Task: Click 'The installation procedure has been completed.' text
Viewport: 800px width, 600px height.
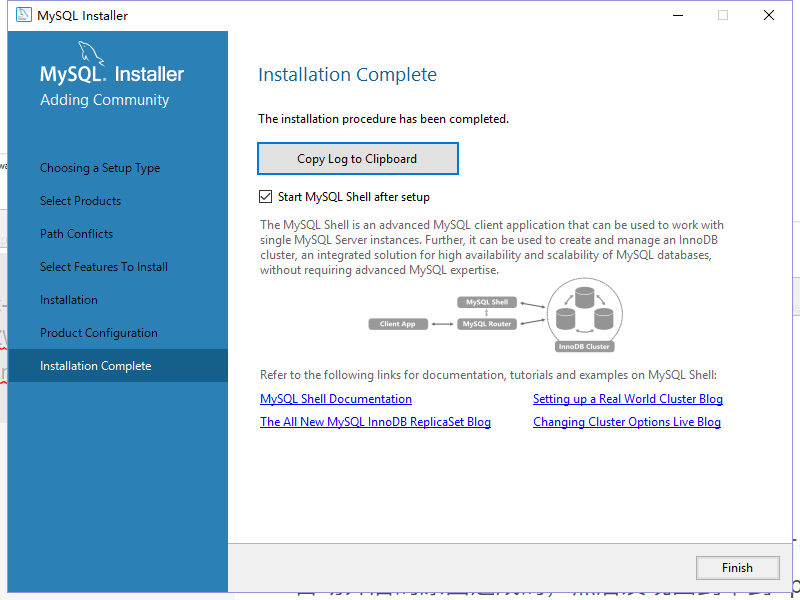Action: pyautogui.click(x=384, y=119)
